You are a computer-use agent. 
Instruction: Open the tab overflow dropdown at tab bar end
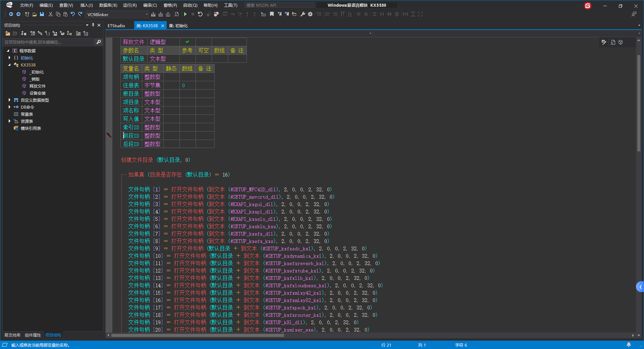(639, 26)
